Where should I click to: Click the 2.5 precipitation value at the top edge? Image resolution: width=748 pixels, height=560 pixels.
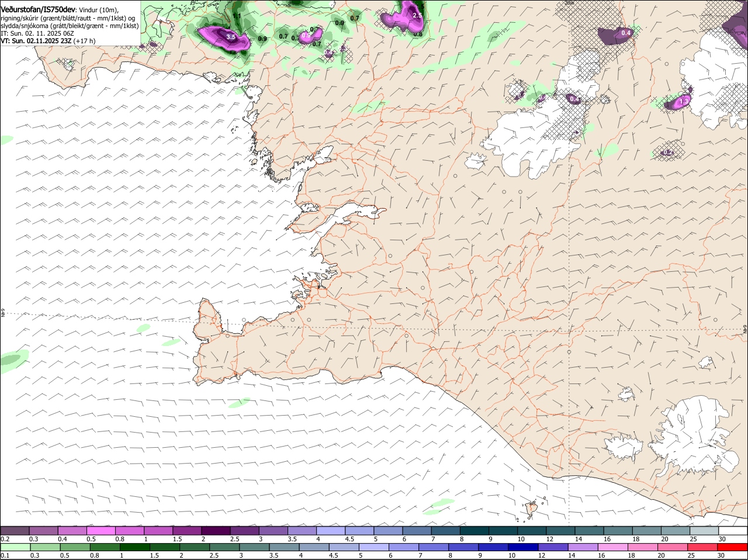pos(417,16)
